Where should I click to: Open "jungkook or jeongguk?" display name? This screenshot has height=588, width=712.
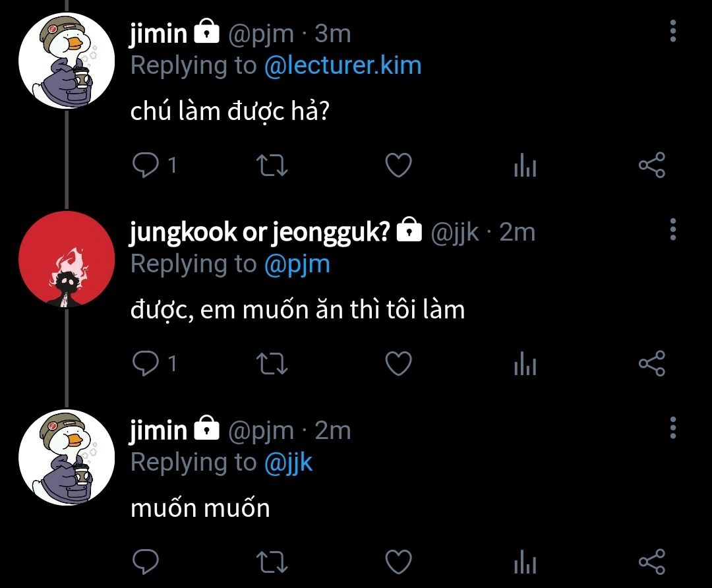coord(260,231)
